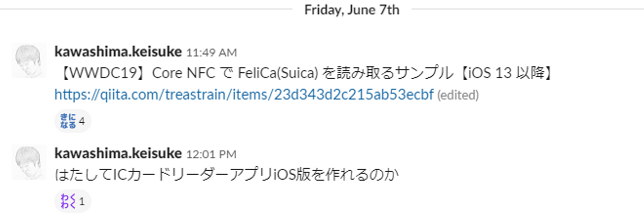Click the number 4 on the きになる reaction

(82, 121)
